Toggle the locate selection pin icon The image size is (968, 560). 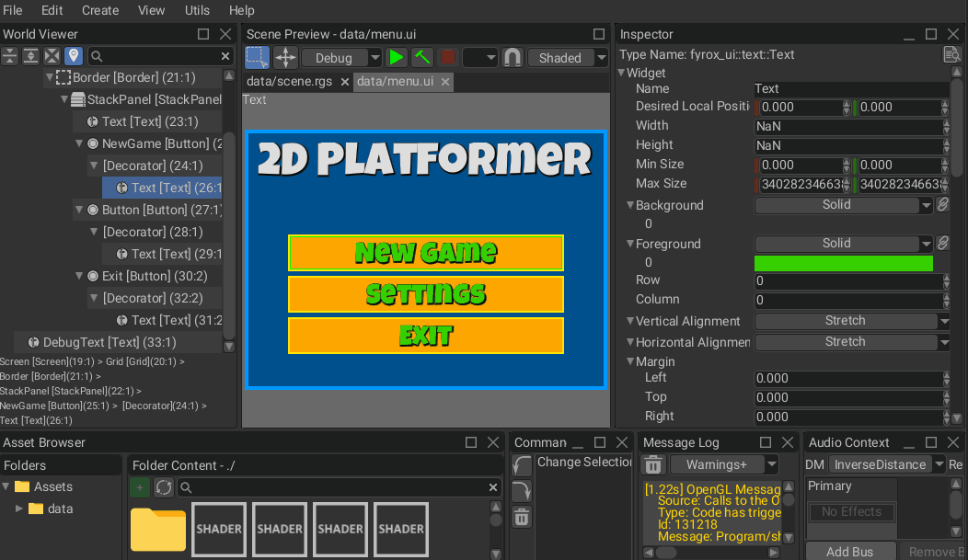coord(74,56)
